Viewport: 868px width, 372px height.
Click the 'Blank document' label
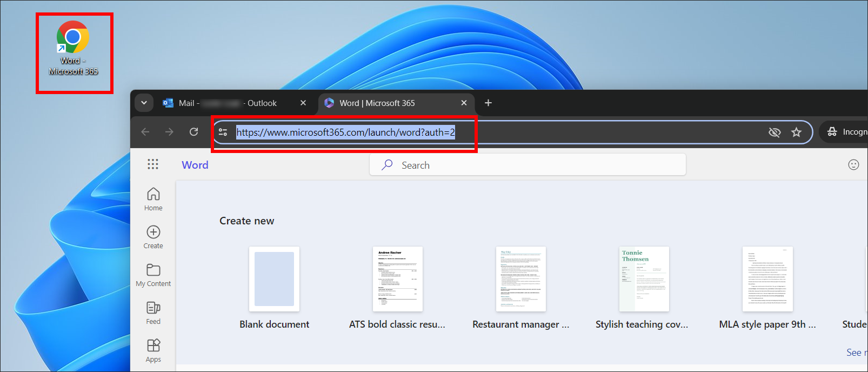[275, 324]
